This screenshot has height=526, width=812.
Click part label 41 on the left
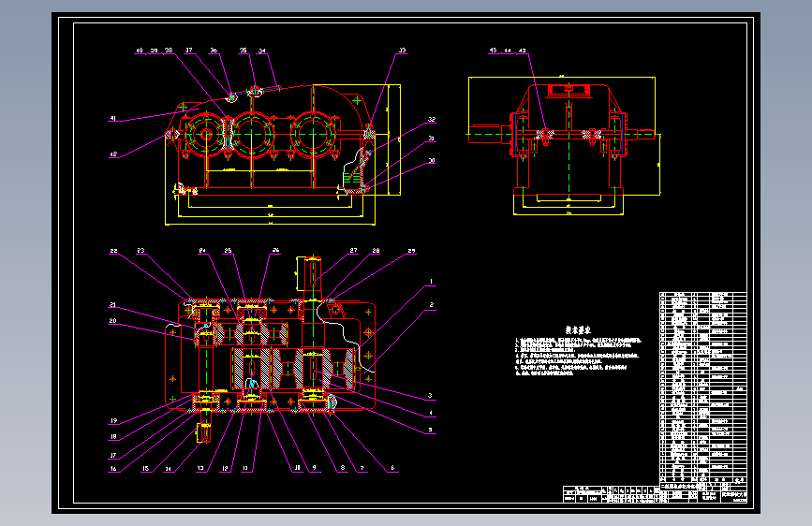pyautogui.click(x=113, y=119)
